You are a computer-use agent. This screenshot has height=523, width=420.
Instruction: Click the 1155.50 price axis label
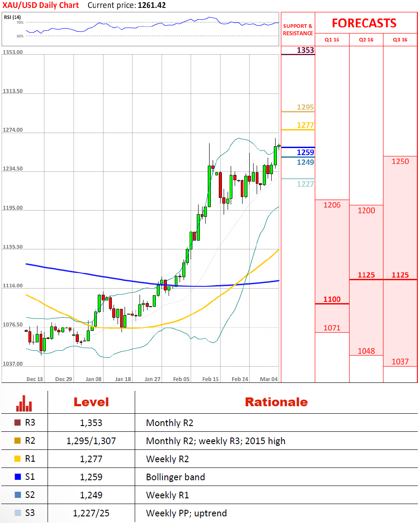(13, 247)
